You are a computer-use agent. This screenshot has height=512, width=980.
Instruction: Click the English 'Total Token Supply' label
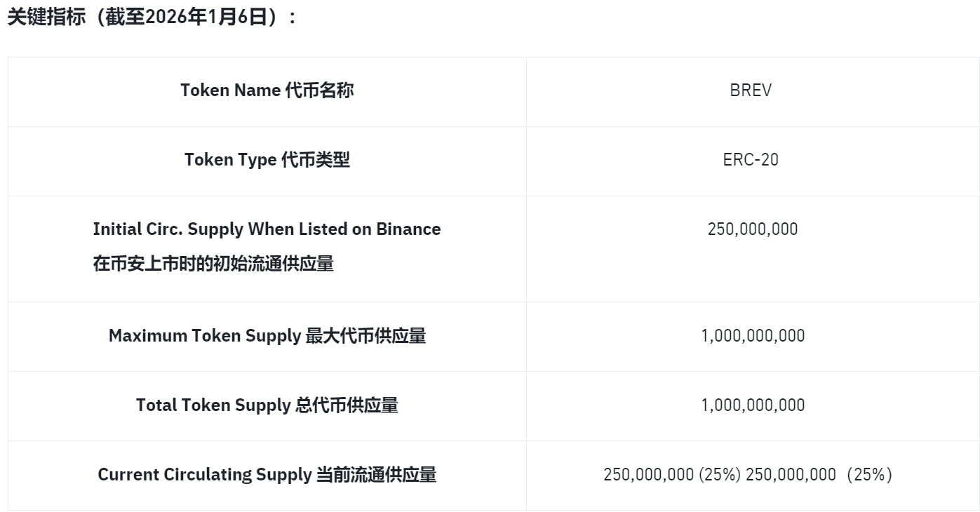213,405
